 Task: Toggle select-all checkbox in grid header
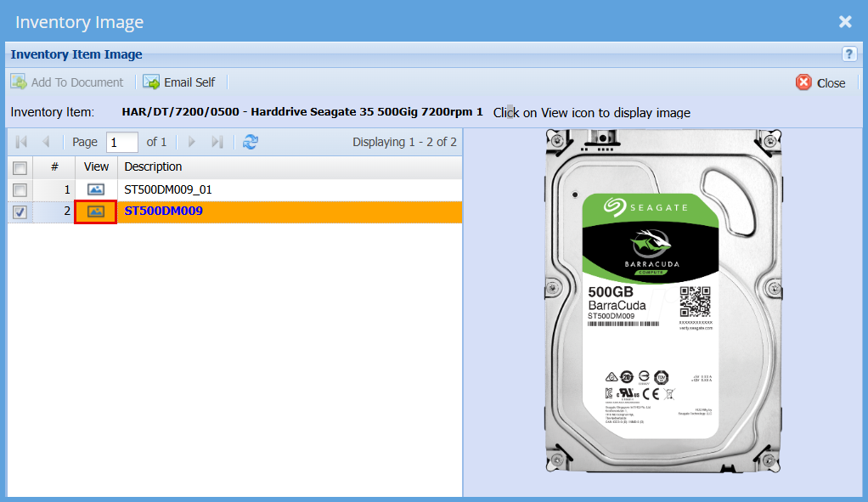point(20,167)
